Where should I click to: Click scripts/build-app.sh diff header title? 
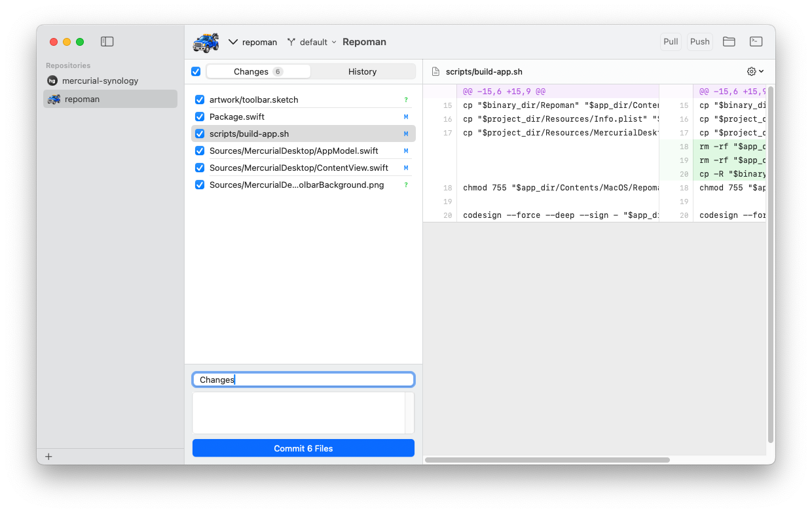(x=484, y=72)
